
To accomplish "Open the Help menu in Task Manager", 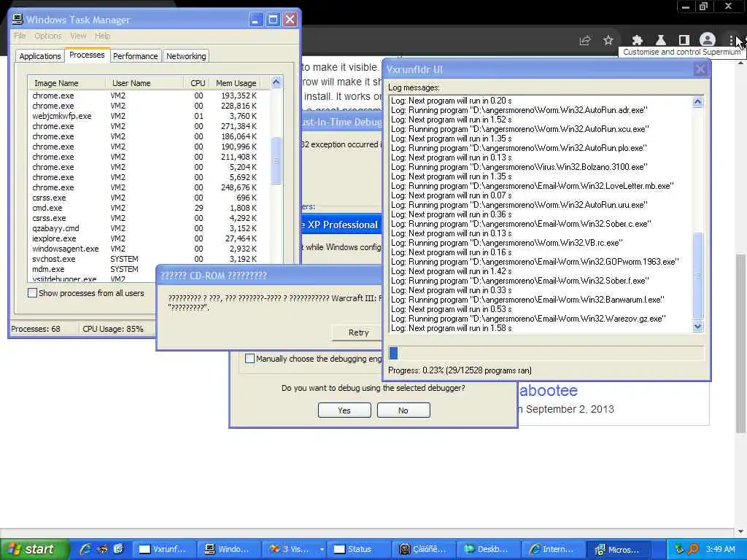I will (102, 36).
